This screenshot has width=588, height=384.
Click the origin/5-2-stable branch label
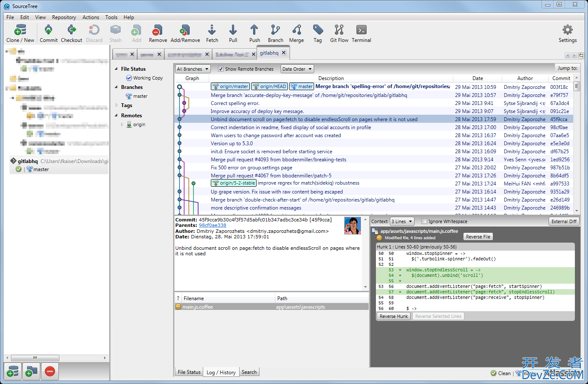(234, 183)
